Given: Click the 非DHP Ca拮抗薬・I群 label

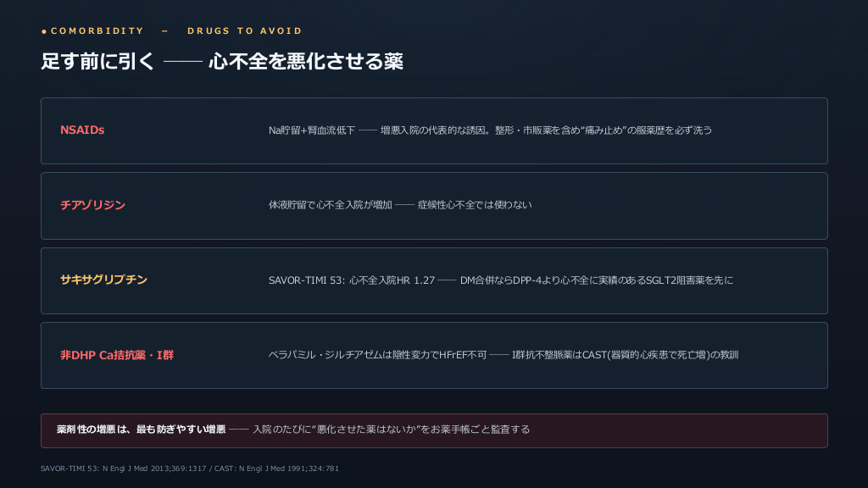Looking at the screenshot, I should [x=117, y=355].
